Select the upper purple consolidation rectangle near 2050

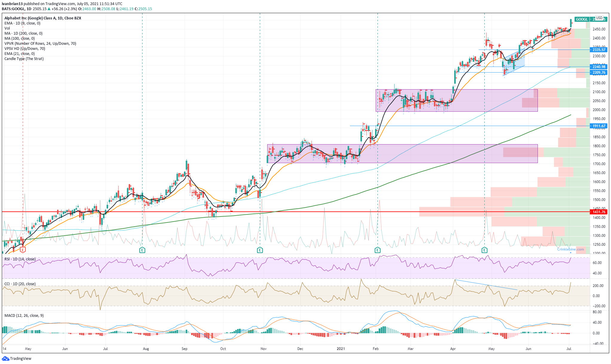[x=457, y=100]
